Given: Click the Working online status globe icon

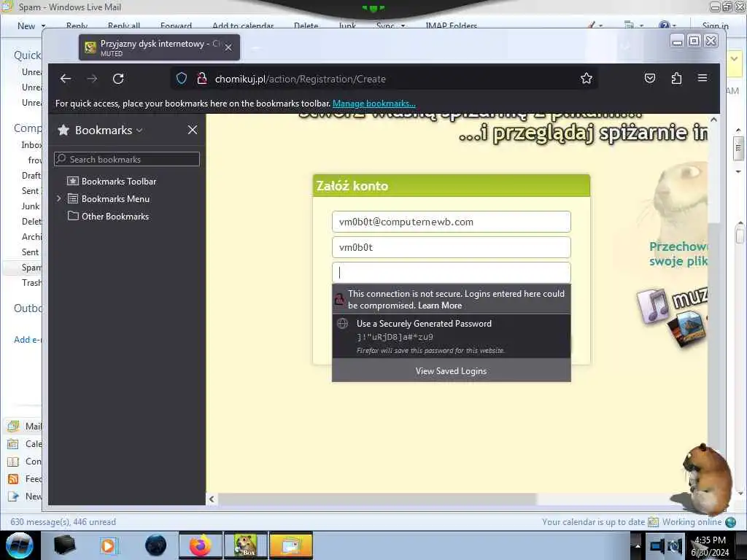Looking at the screenshot, I should coord(731,522).
